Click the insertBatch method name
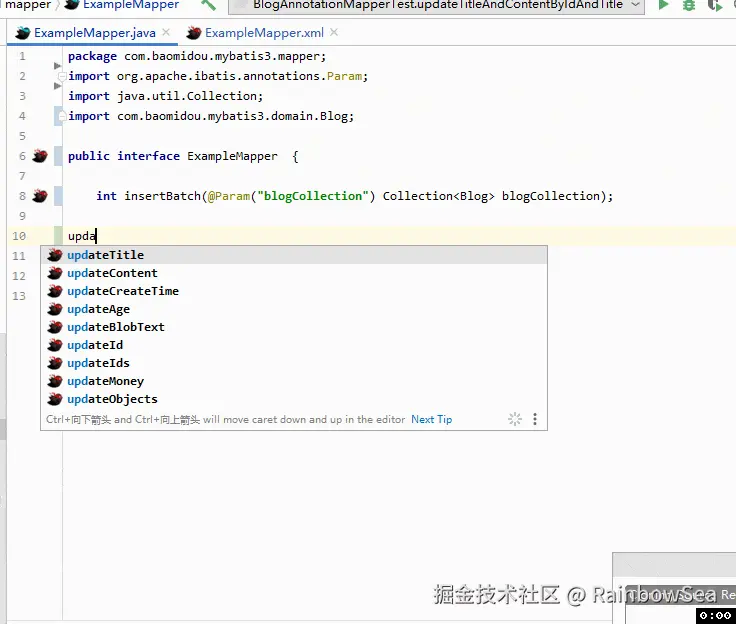Screen dimensions: 736x624 tap(162, 196)
